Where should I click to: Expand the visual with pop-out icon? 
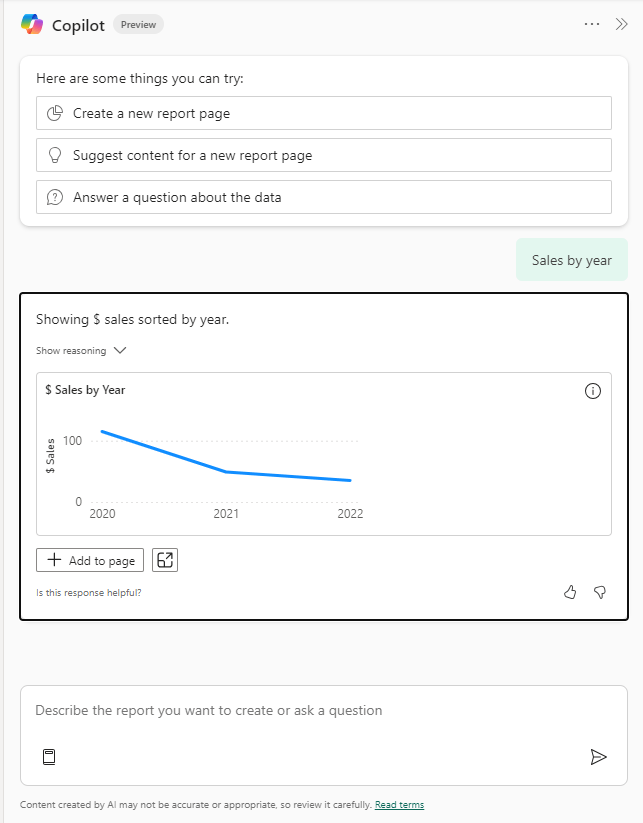click(x=165, y=560)
